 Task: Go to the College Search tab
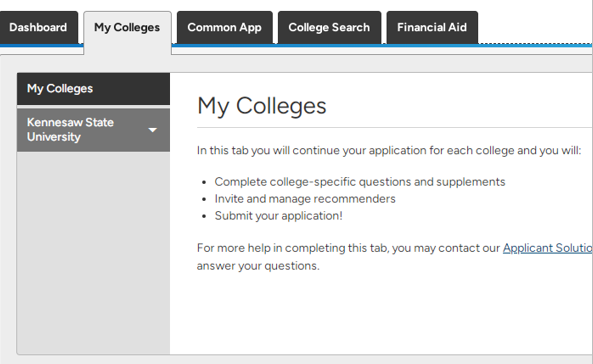pos(329,28)
